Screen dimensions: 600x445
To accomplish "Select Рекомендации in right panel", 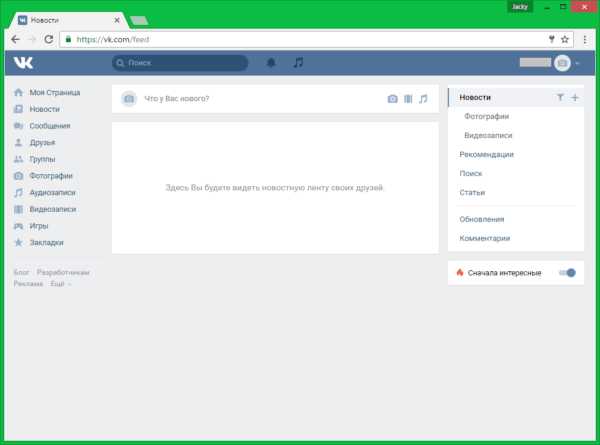I will [x=486, y=155].
